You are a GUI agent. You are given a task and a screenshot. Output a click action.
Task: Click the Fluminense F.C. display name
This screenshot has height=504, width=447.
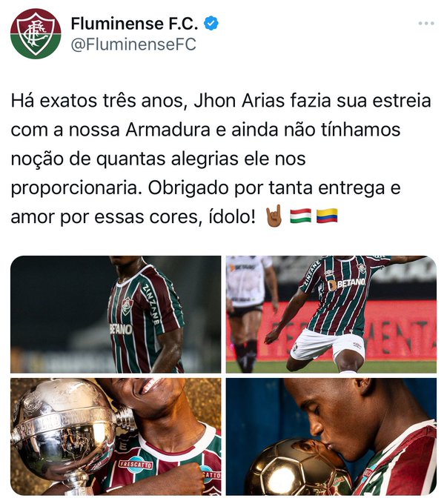point(134,24)
